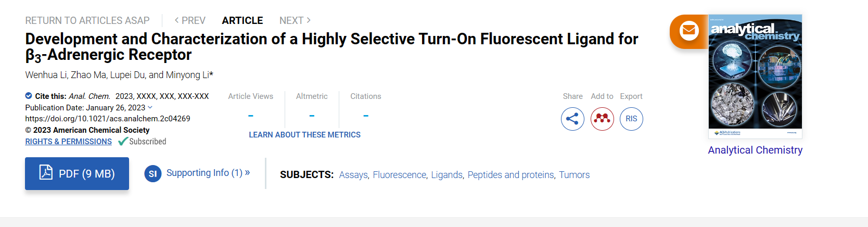Viewport: 868px width, 227px height.
Task: Click the SI supporting info badge
Action: click(152, 174)
